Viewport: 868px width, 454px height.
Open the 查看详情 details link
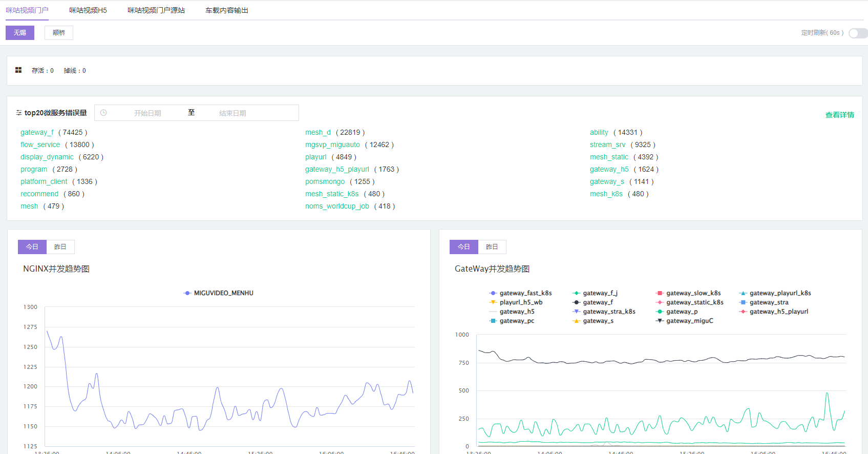click(840, 115)
